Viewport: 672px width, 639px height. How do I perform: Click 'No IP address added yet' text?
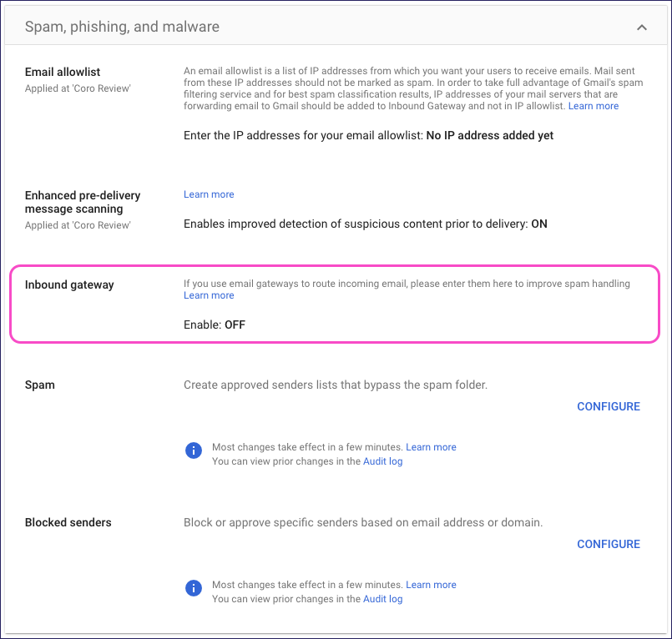(x=489, y=135)
